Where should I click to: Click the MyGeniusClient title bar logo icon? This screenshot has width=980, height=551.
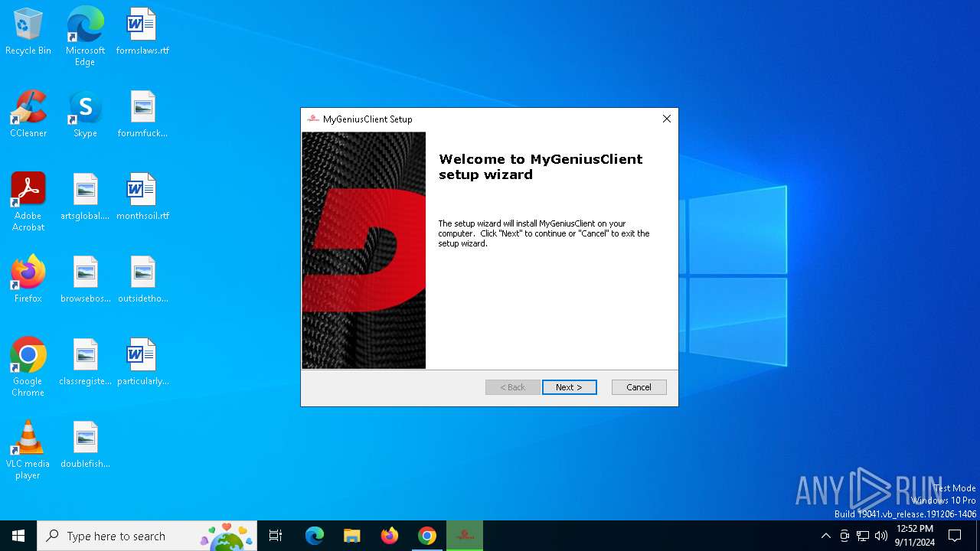[x=313, y=119]
